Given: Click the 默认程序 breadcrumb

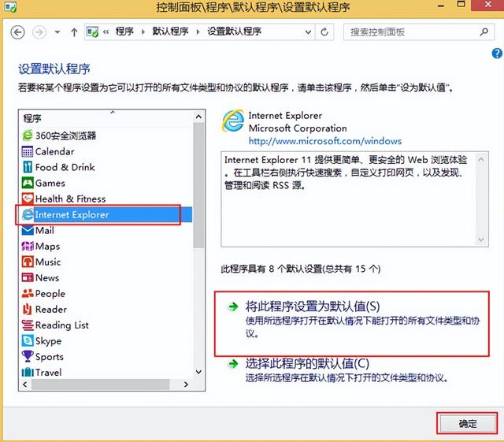Looking at the screenshot, I should pos(170,32).
